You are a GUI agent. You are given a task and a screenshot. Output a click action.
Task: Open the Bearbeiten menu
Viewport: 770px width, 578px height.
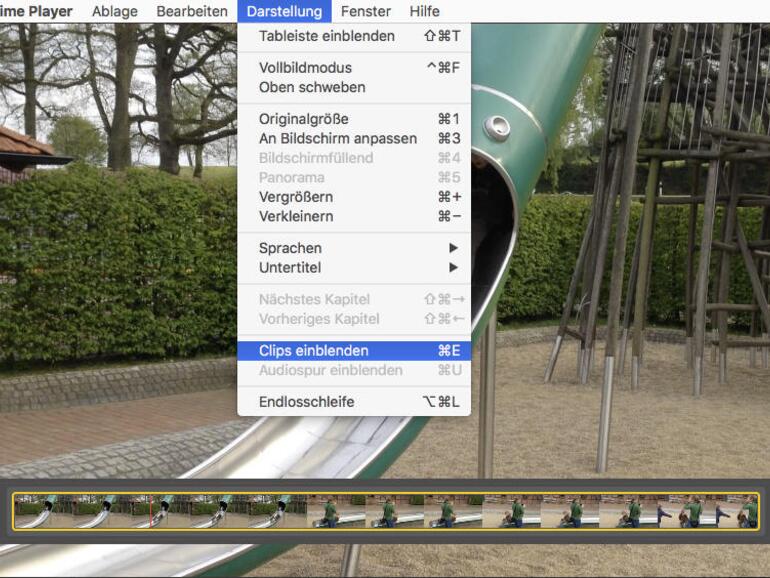(x=192, y=11)
